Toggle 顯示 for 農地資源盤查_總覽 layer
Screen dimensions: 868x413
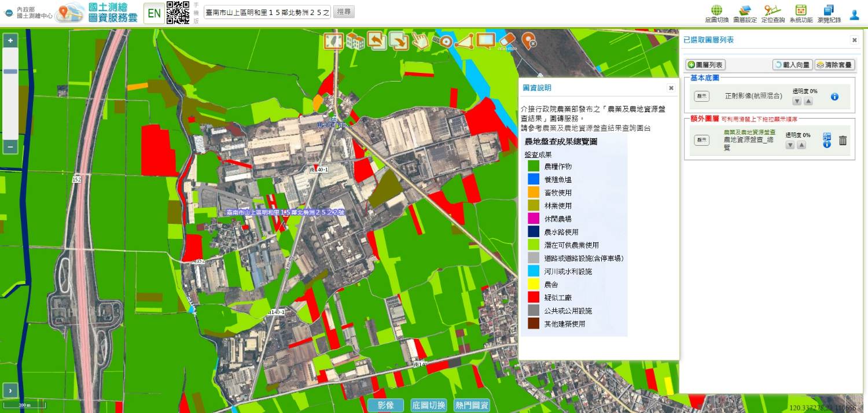[x=701, y=140]
